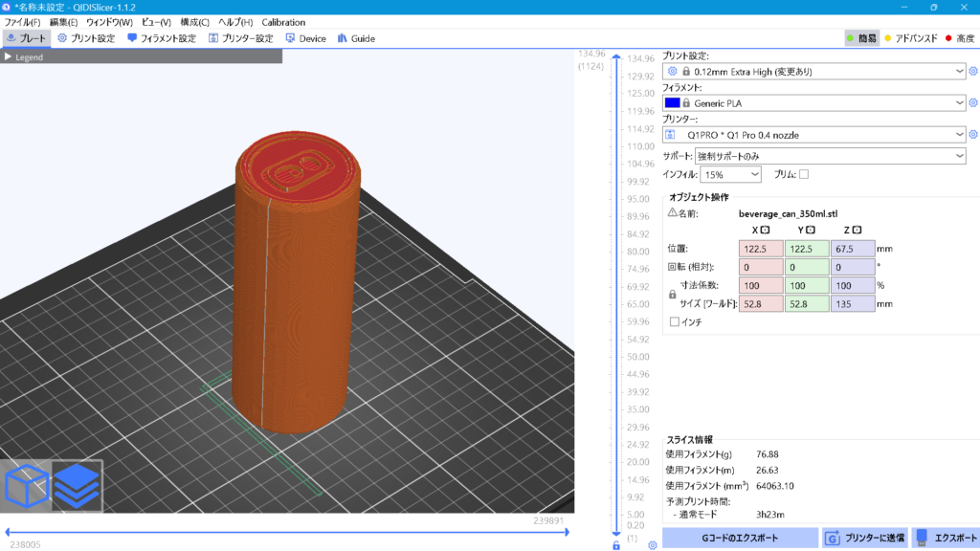
Task: Switch to sliced layers preview icon
Action: 77,486
